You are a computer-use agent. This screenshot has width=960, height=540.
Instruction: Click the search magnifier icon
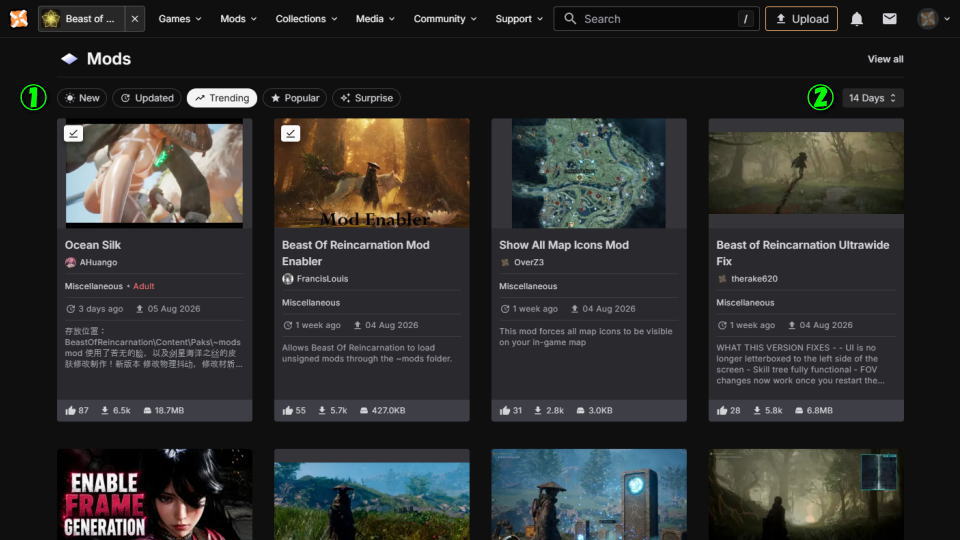click(x=570, y=19)
